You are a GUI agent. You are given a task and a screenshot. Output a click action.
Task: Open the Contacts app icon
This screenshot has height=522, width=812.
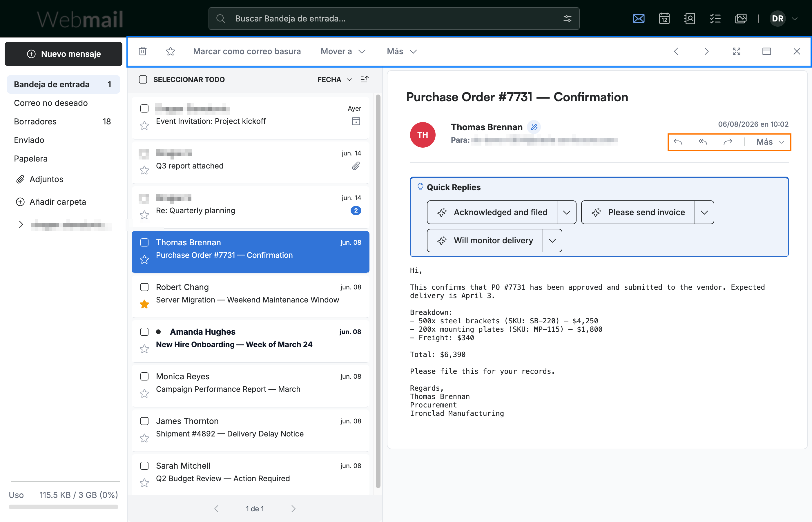[690, 19]
